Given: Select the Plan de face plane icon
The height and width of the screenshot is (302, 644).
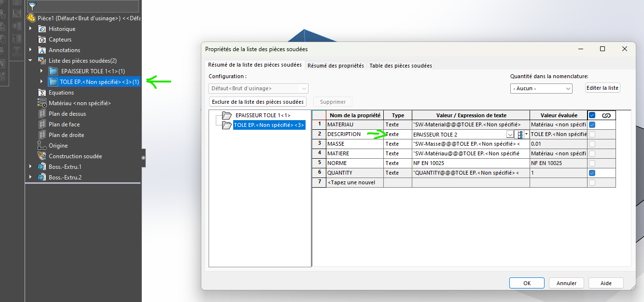Looking at the screenshot, I should coord(42,124).
